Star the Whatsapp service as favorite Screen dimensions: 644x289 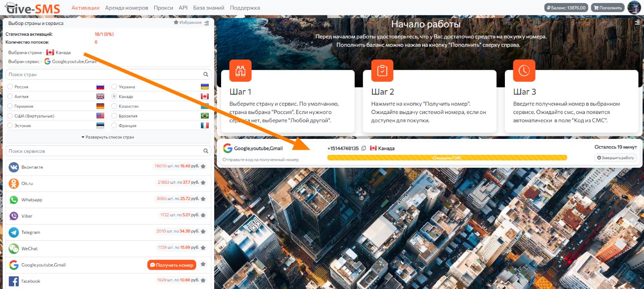tap(203, 199)
